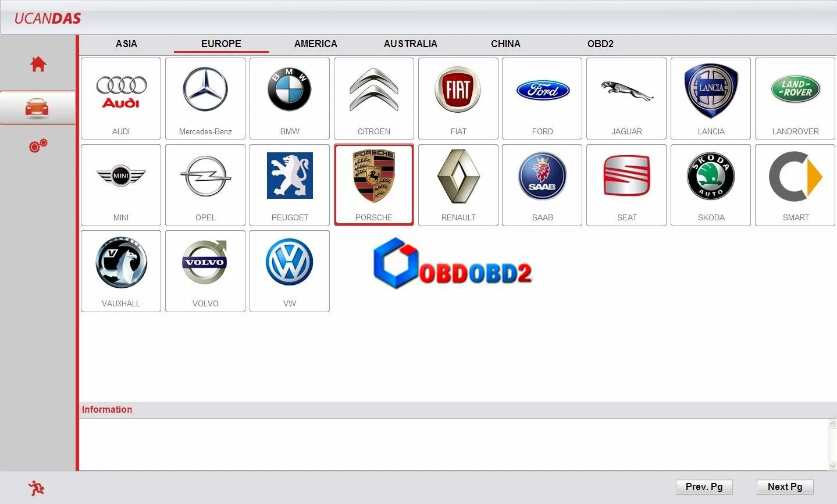Click the Next Pg button
Image resolution: width=837 pixels, height=504 pixels.
(x=785, y=487)
